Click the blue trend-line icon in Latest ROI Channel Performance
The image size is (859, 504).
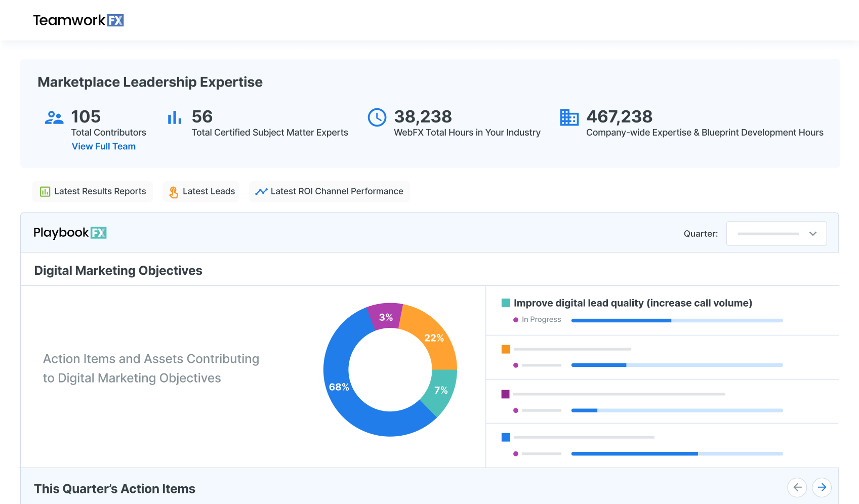[x=261, y=191]
